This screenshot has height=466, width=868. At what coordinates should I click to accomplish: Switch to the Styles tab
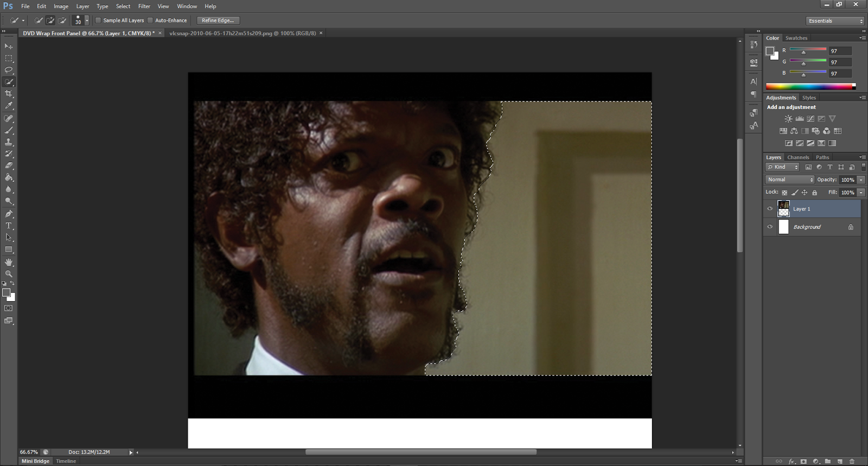coord(809,98)
